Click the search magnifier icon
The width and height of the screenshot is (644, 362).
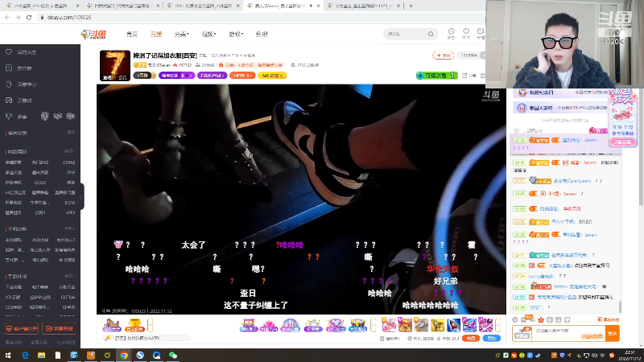tap(431, 34)
